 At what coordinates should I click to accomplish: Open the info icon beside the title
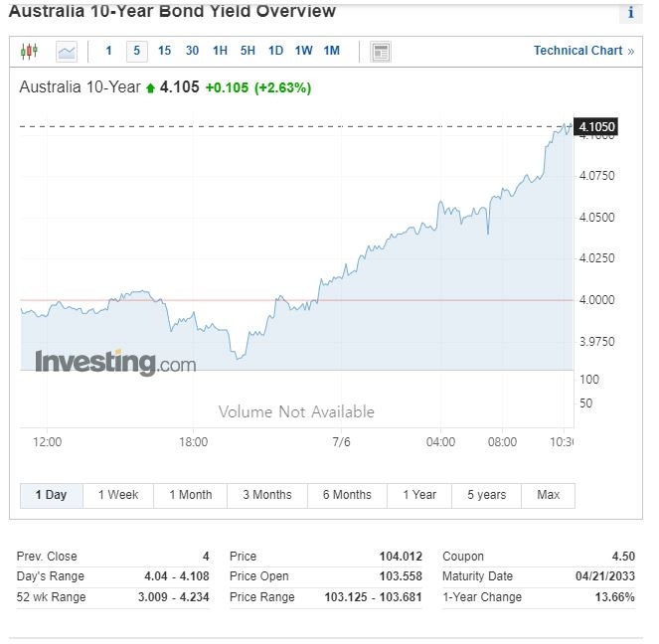point(630,13)
